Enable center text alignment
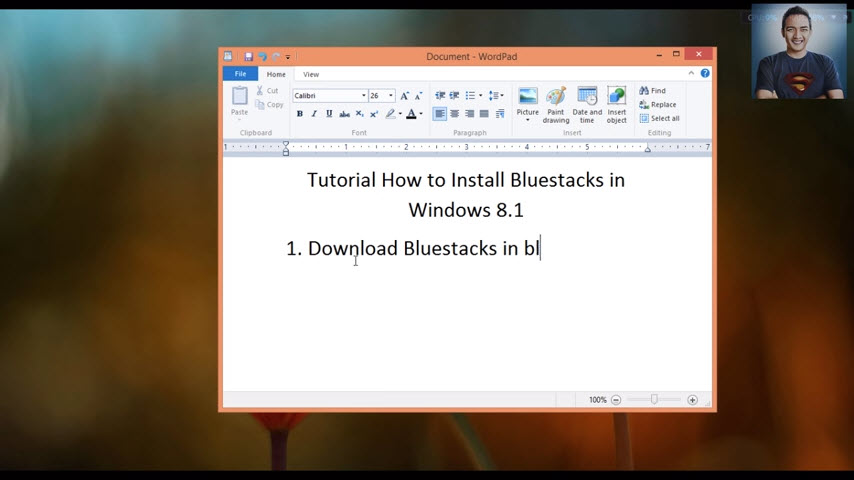The image size is (854, 480). 455,114
